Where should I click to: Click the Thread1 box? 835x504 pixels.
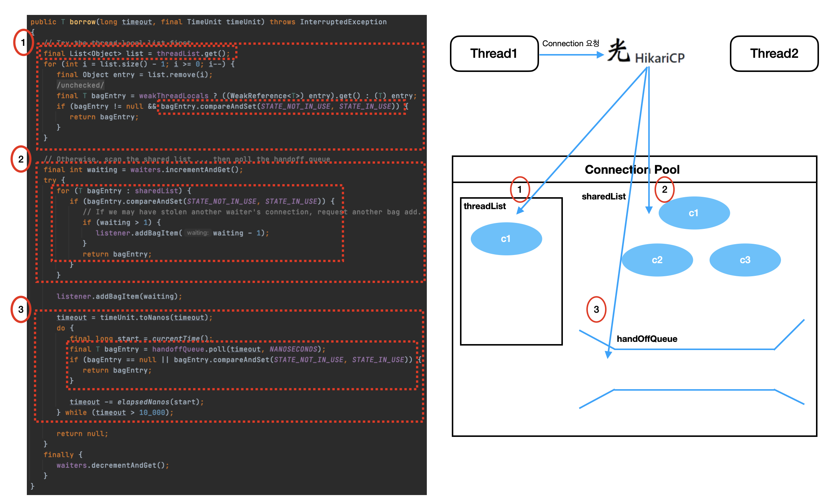coord(494,54)
